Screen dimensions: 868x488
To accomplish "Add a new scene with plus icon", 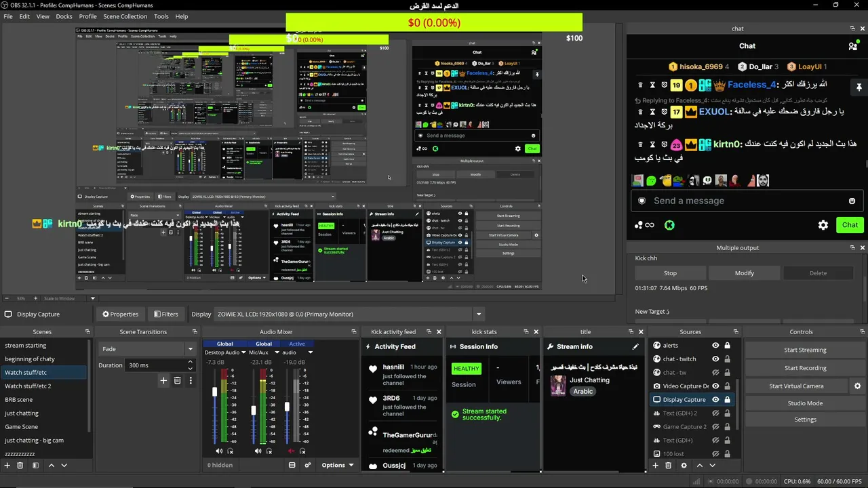I will pyautogui.click(x=7, y=466).
